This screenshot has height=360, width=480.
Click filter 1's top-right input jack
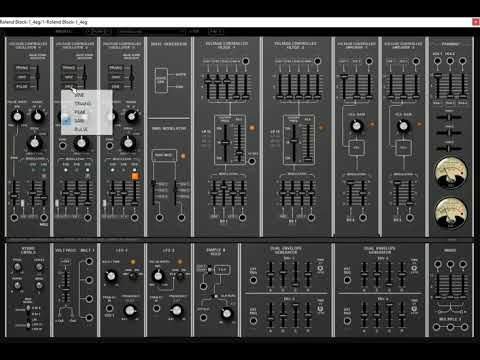coord(246,61)
